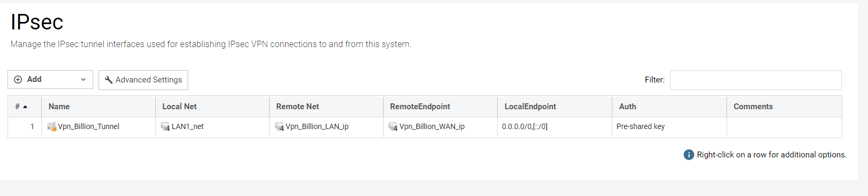The width and height of the screenshot is (868, 196).
Task: Focus the Filter input field
Action: pyautogui.click(x=755, y=80)
